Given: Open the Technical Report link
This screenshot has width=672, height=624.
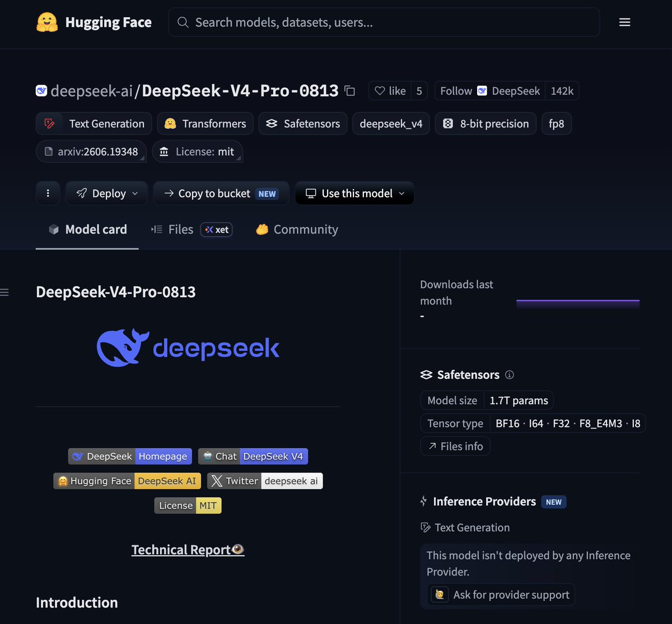Looking at the screenshot, I should (x=188, y=550).
